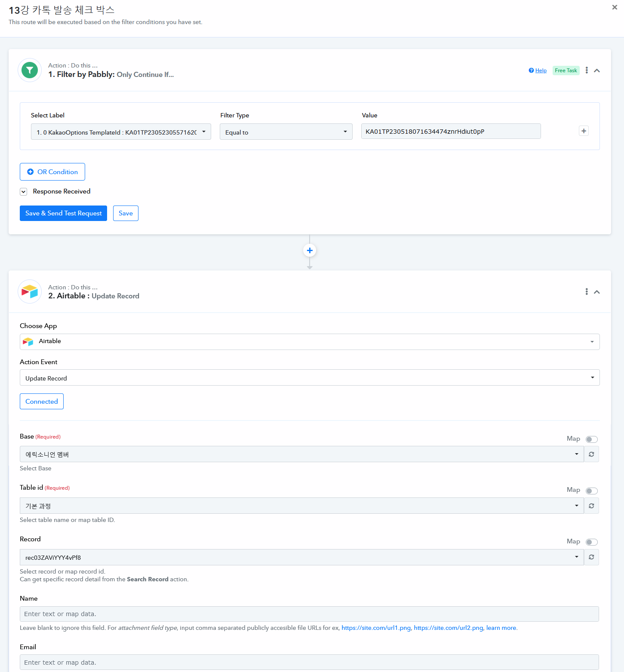Open the Filter Type dropdown set to Equal to
Viewport: 624px width, 672px height.
click(x=286, y=132)
